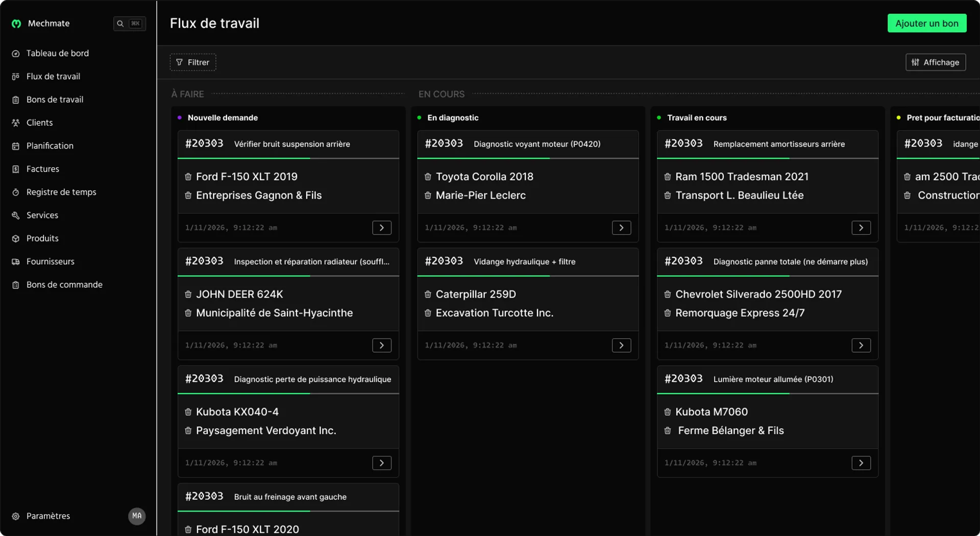Click the MA user avatar
Image resolution: width=980 pixels, height=536 pixels.
click(x=137, y=516)
